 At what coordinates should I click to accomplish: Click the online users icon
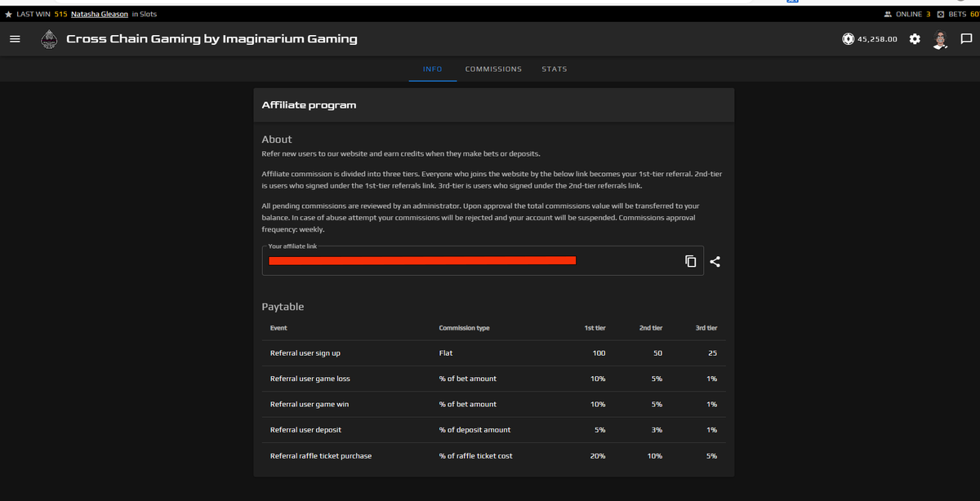pos(888,14)
